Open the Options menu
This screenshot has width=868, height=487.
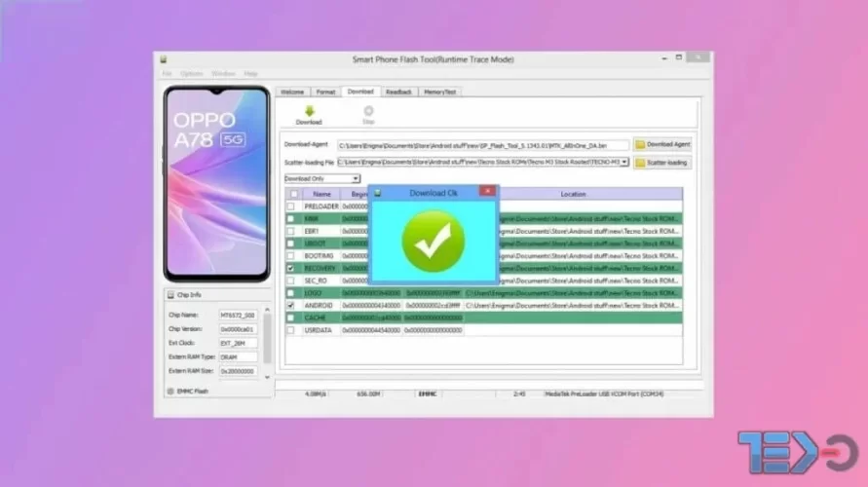coord(192,74)
